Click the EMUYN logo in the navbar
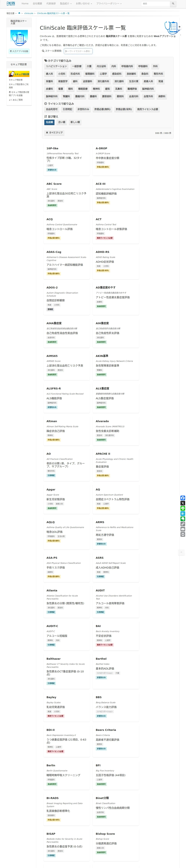Screen dimensions: 186x868 point(11,4)
